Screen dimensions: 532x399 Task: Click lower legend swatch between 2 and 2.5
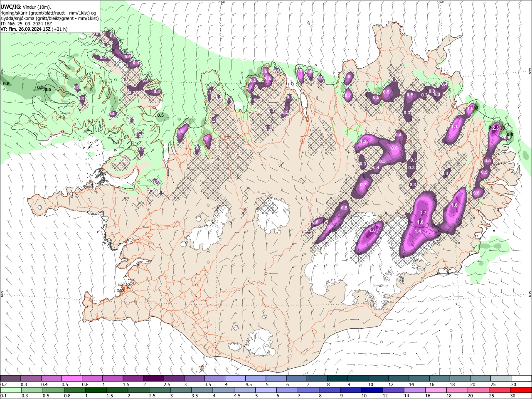point(138,390)
